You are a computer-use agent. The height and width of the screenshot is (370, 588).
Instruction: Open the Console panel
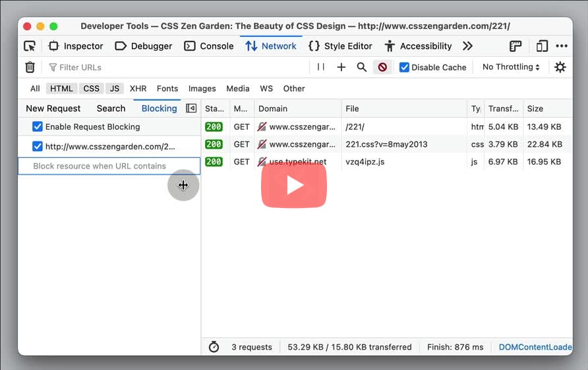(x=209, y=46)
